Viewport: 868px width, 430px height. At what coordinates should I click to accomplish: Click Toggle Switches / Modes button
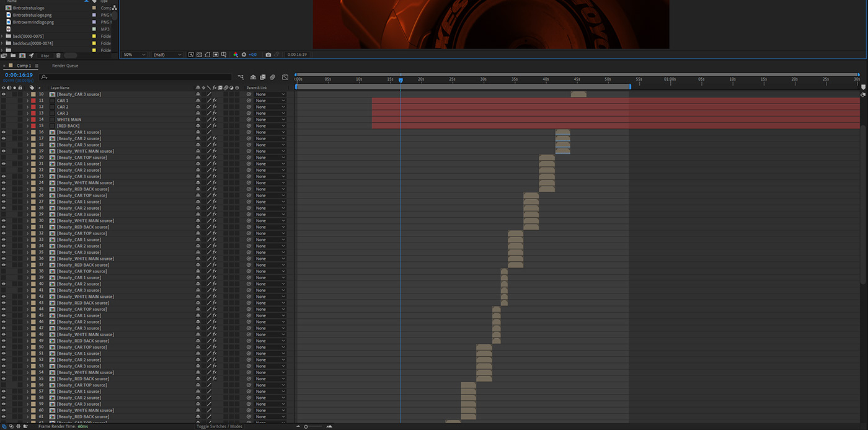tap(219, 426)
